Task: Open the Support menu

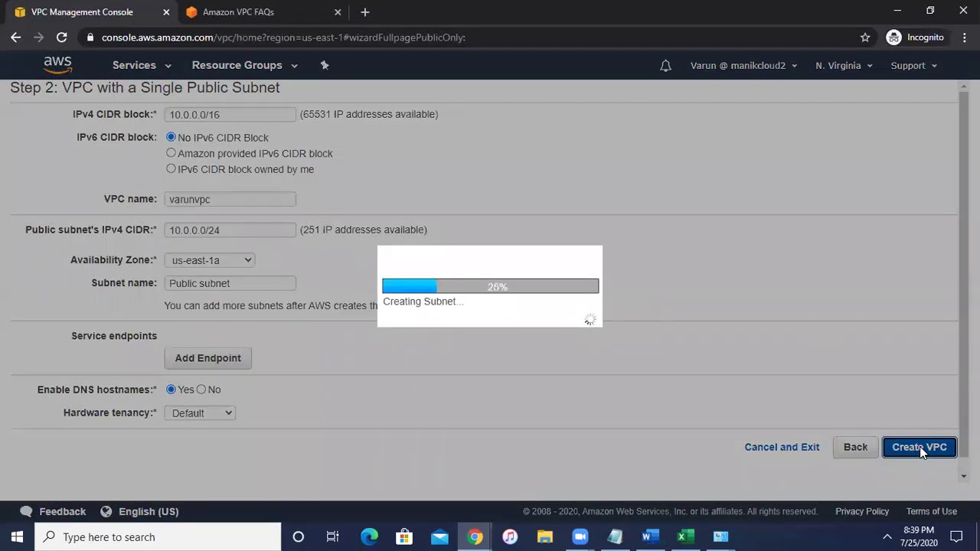Action: pyautogui.click(x=913, y=66)
